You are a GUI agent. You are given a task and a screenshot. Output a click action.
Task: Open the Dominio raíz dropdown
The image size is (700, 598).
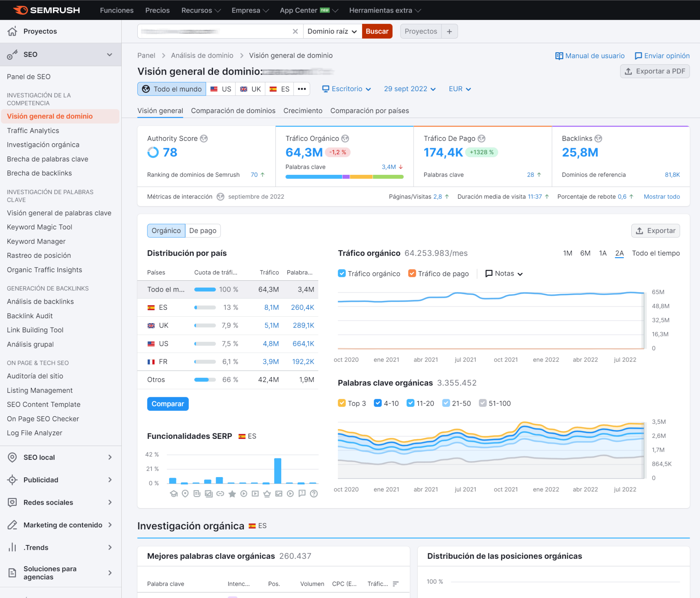(332, 31)
